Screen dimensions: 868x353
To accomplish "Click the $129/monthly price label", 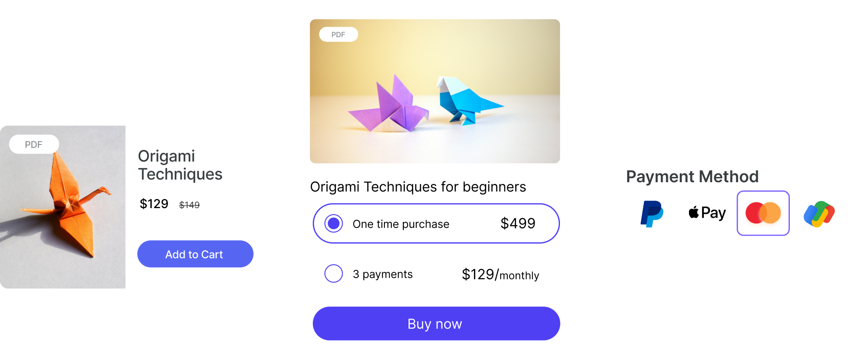I will pos(500,274).
